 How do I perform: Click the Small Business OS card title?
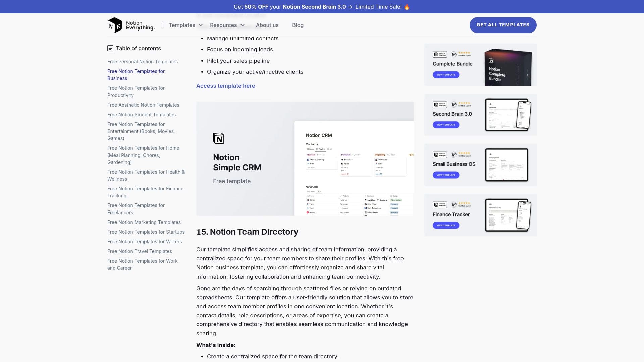tap(454, 164)
